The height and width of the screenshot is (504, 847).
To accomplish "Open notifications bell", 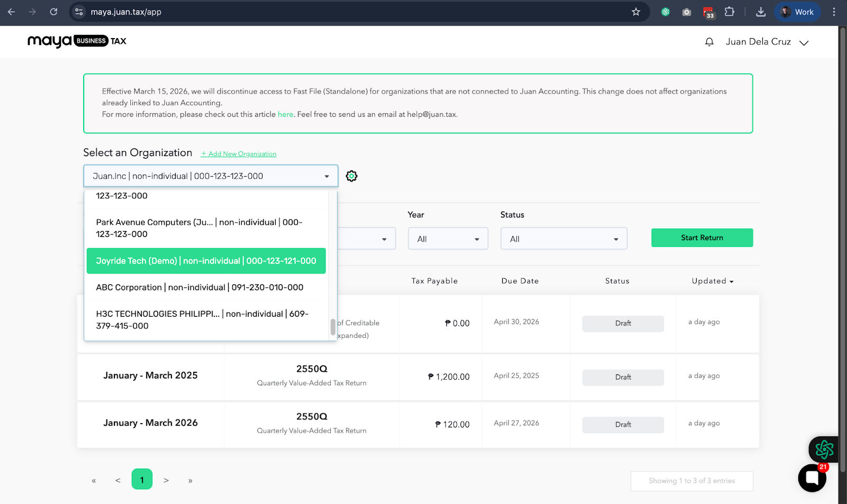I will pyautogui.click(x=709, y=42).
